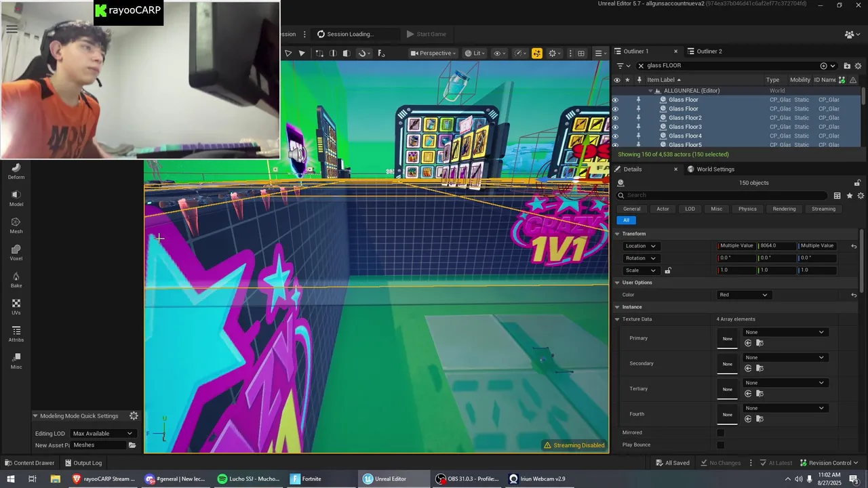Image resolution: width=868 pixels, height=488 pixels.
Task: Open the Perspective view mode dropdown
Action: tap(433, 54)
